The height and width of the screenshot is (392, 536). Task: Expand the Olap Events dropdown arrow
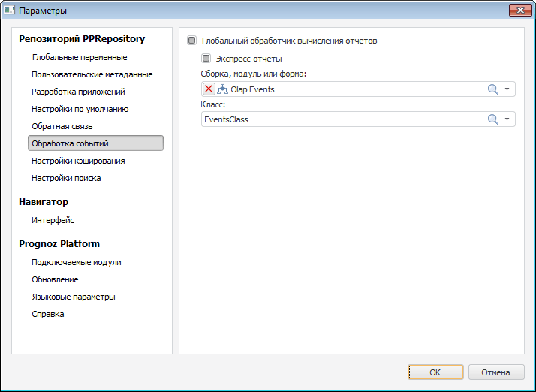pyautogui.click(x=507, y=89)
